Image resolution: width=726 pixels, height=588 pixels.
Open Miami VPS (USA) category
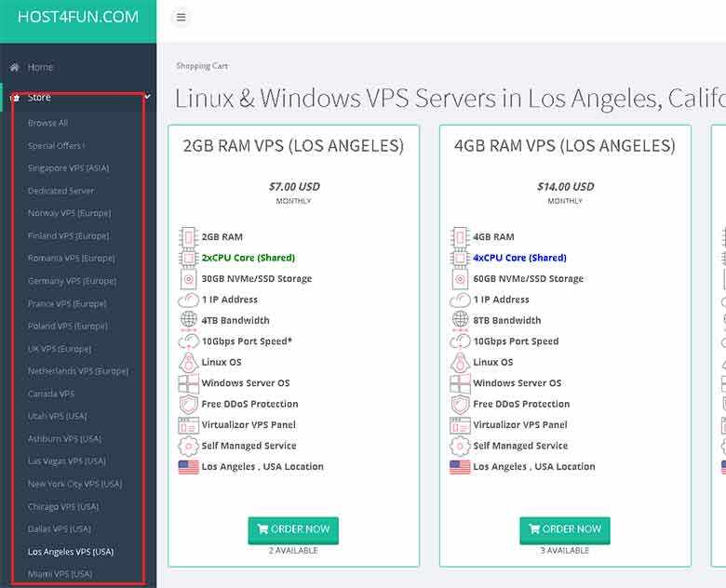[60, 574]
